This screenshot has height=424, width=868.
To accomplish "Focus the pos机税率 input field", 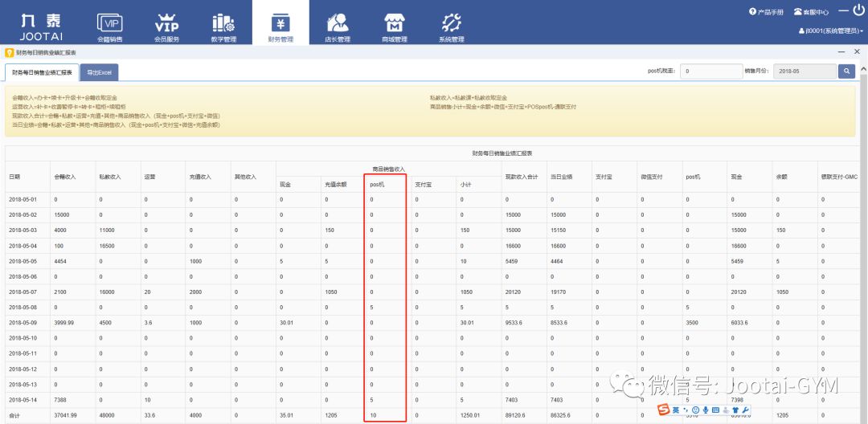I will click(710, 71).
